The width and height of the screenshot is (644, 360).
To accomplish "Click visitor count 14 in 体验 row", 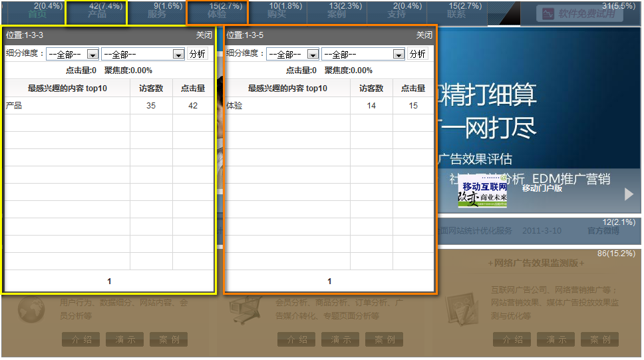I will [371, 106].
